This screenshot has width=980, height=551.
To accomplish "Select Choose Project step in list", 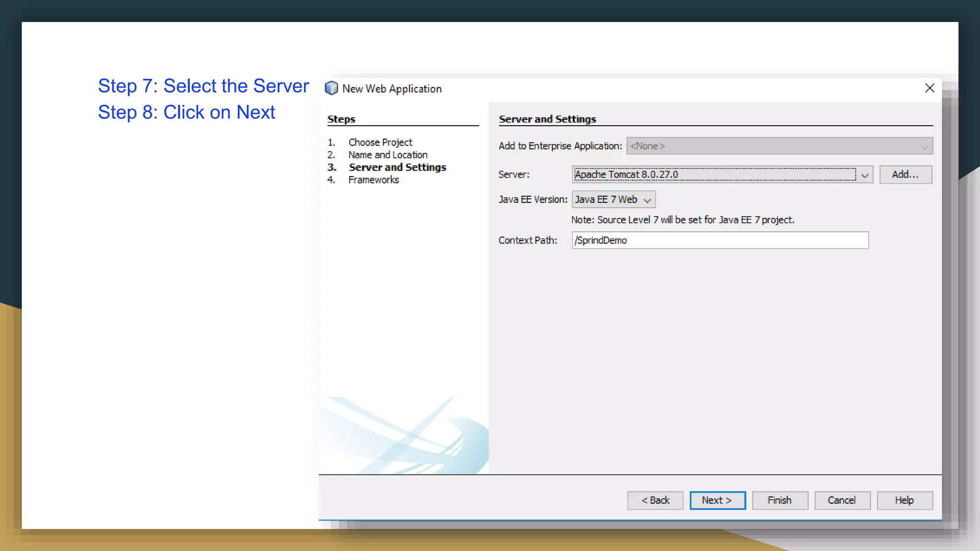I will (380, 143).
